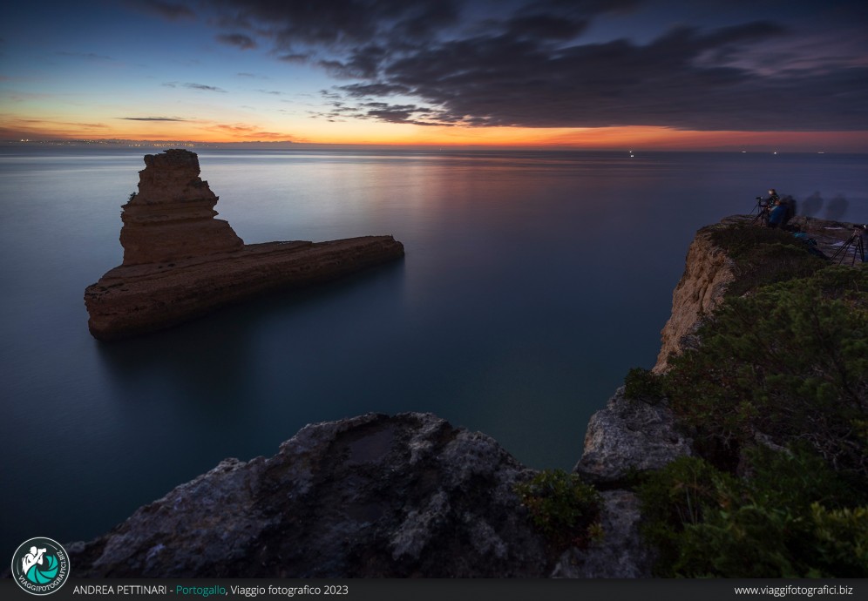
Task: Open the green Portogallo link
Action: [x=200, y=591]
